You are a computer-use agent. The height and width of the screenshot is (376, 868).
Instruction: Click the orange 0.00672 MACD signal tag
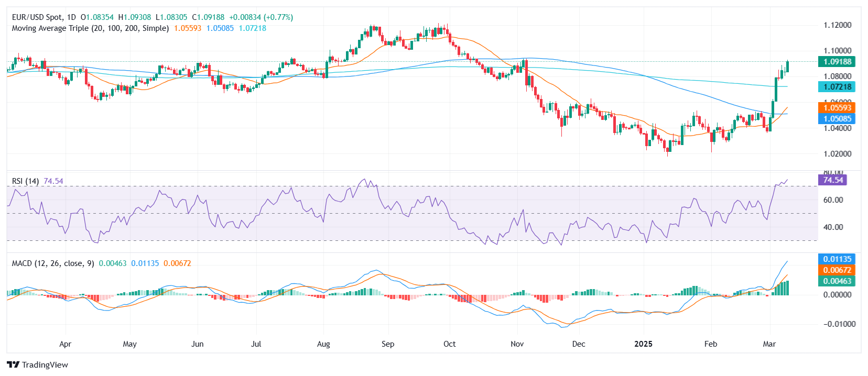(837, 270)
